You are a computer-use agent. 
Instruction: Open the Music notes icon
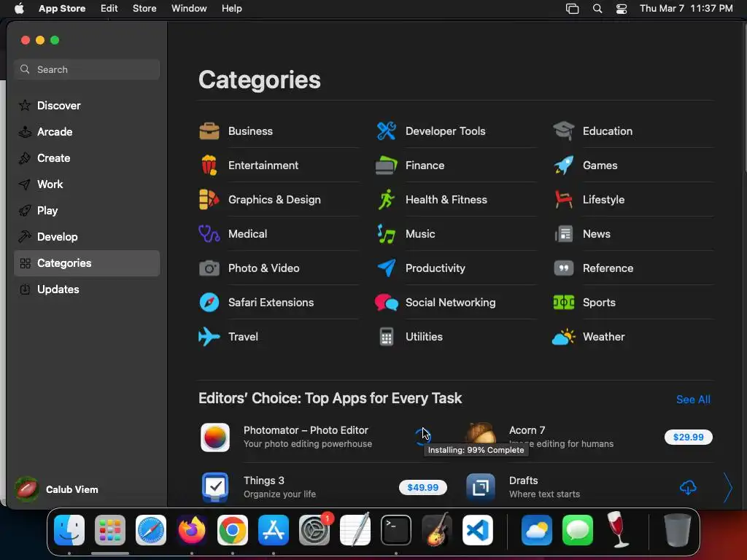[x=387, y=234]
